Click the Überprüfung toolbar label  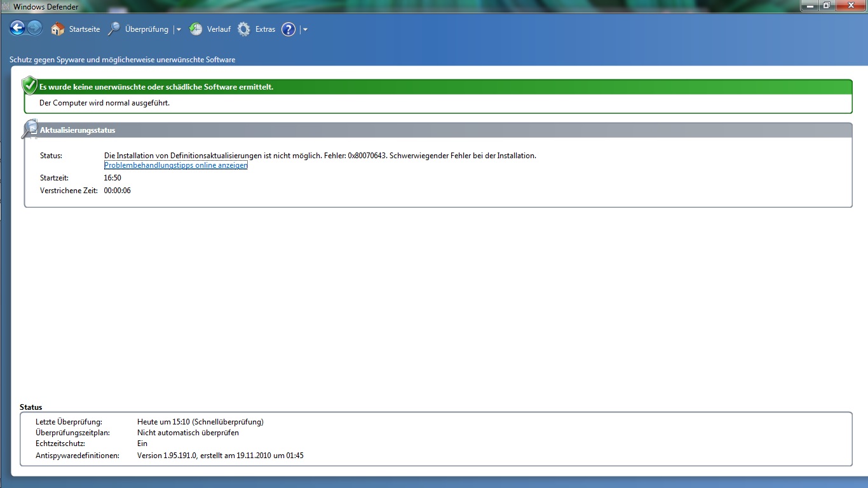pyautogui.click(x=147, y=29)
